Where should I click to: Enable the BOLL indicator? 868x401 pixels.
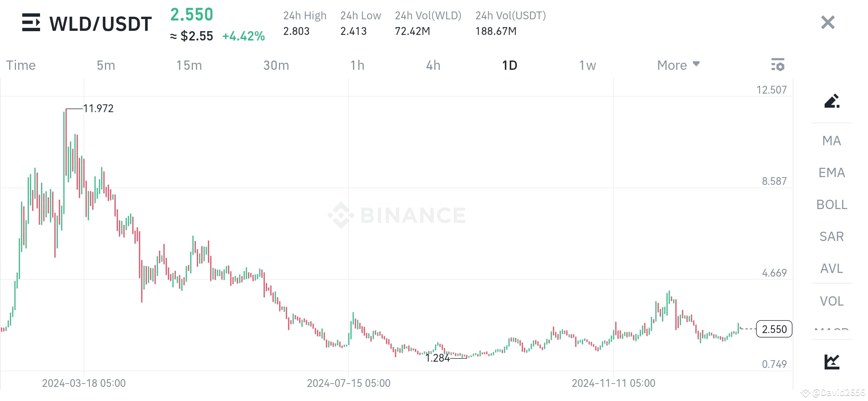[831, 205]
